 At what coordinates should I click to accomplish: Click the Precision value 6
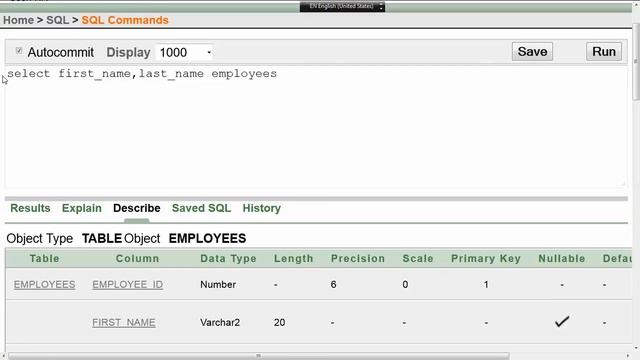[x=333, y=284]
